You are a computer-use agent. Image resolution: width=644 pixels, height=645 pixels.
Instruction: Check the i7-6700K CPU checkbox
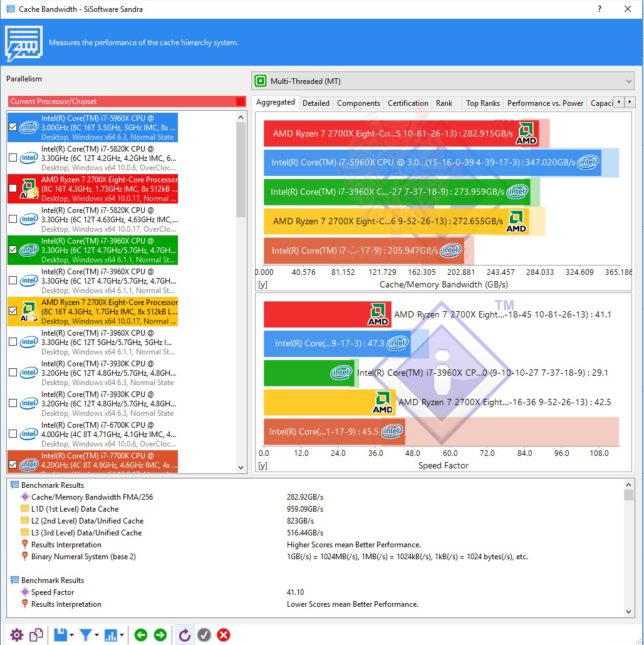(x=13, y=434)
